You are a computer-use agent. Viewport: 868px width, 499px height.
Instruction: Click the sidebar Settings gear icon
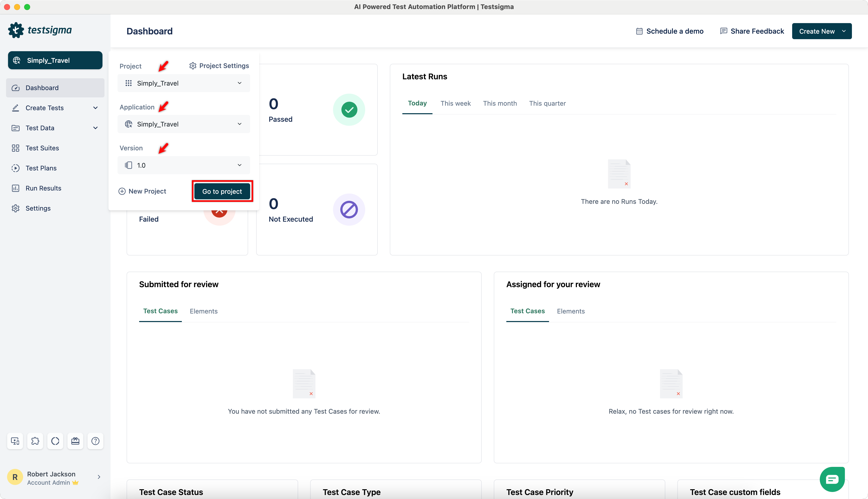(x=15, y=208)
